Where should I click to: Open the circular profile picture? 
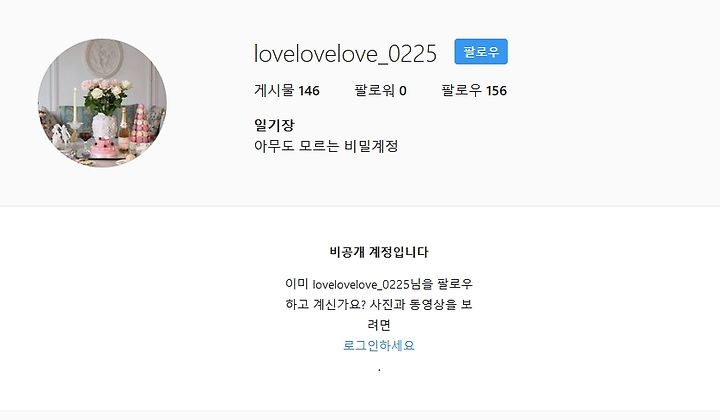pos(102,103)
